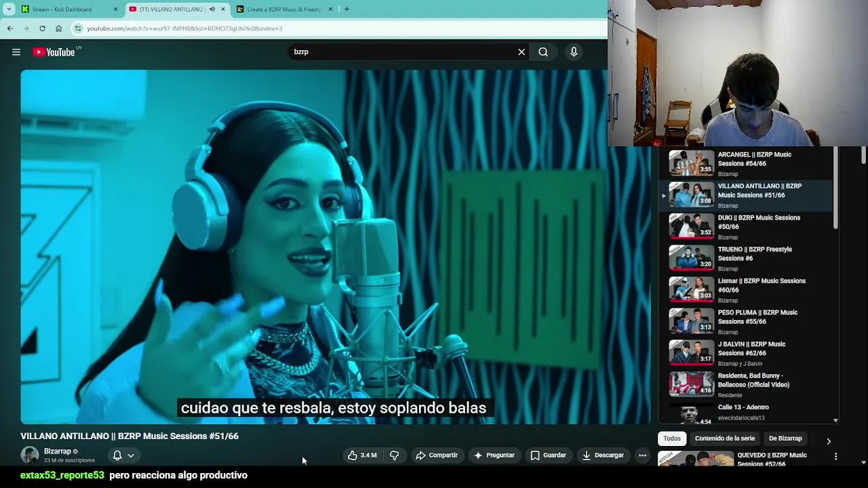Image resolution: width=868 pixels, height=488 pixels.
Task: Open QUEVEDO video options three-dot menu
Action: click(x=835, y=457)
